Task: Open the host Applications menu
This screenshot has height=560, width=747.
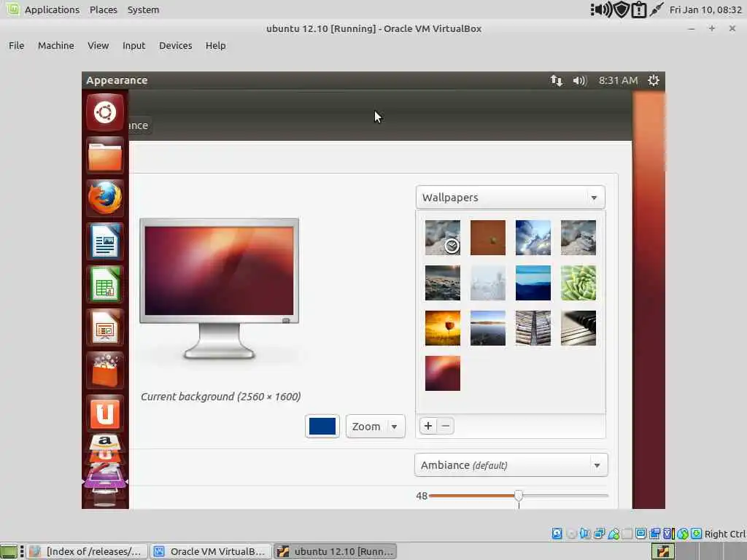Action: 52,9
